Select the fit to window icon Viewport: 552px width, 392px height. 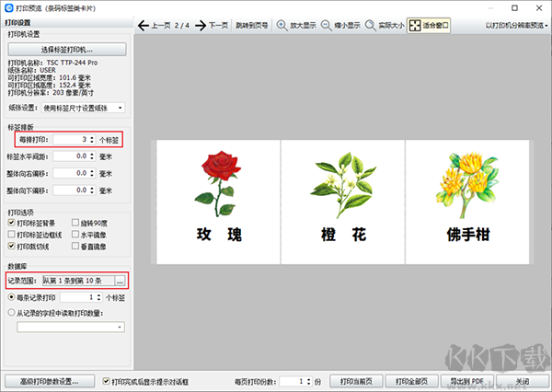click(x=415, y=26)
